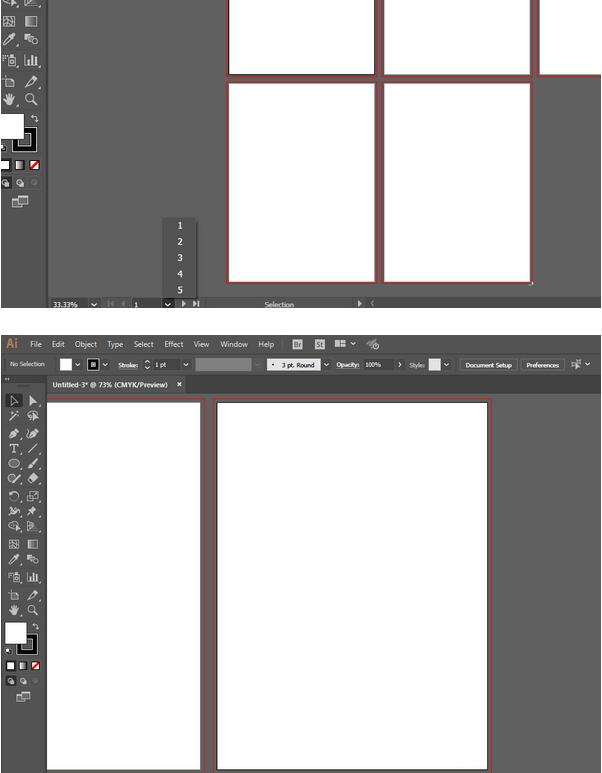Set paint to None in the 33.33% window
This screenshot has height=773, width=602.
(34, 165)
